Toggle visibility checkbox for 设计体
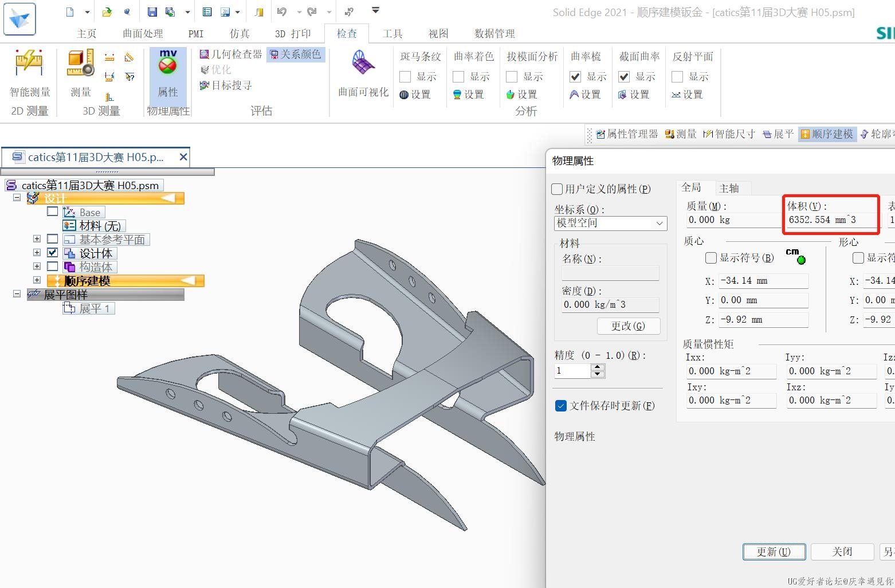Viewport: 895px width, 588px height. coord(53,253)
